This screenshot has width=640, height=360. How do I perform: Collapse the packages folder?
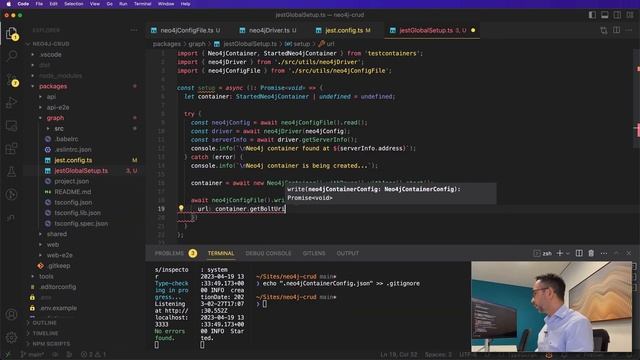pyautogui.click(x=53, y=86)
